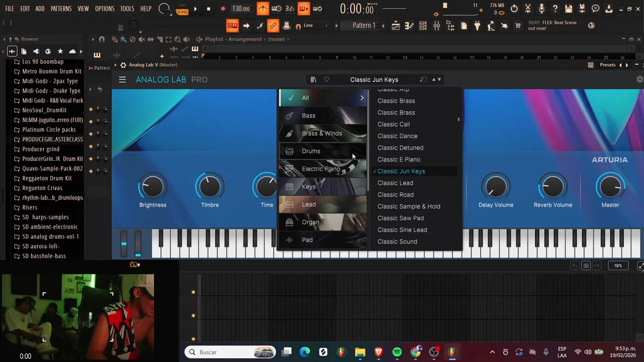Select the Classic Dance preset
The width and height of the screenshot is (644, 362).
(x=397, y=136)
